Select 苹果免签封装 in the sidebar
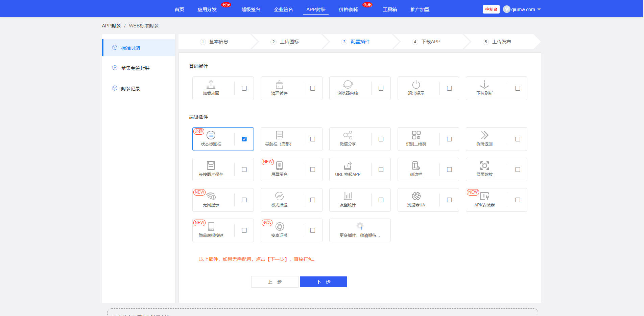The image size is (644, 316). tap(135, 68)
